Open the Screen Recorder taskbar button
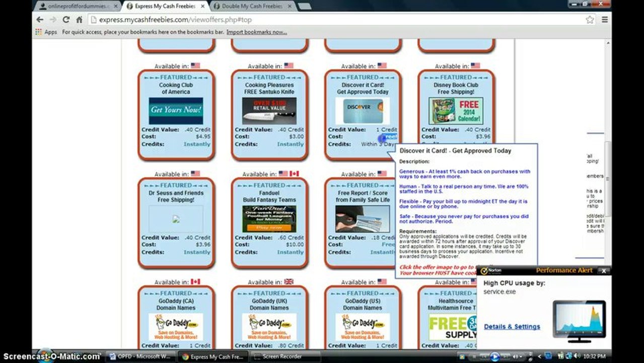644x363 pixels. (x=285, y=356)
